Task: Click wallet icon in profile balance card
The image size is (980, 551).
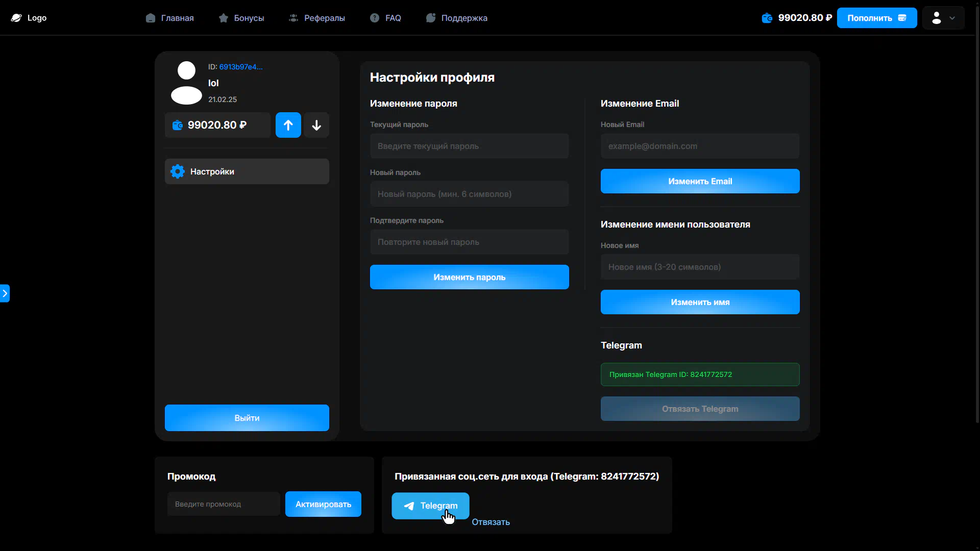Action: [x=177, y=125]
